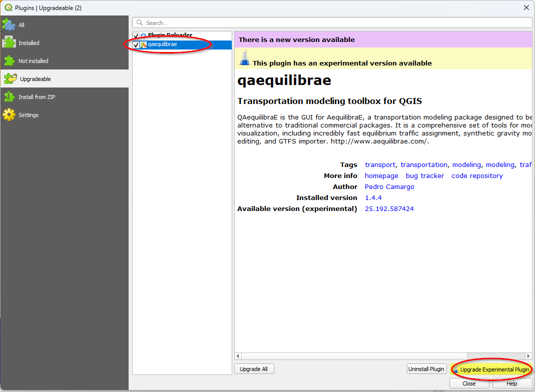Open the homepage link
Image resolution: width=535 pixels, height=392 pixels.
381,175
